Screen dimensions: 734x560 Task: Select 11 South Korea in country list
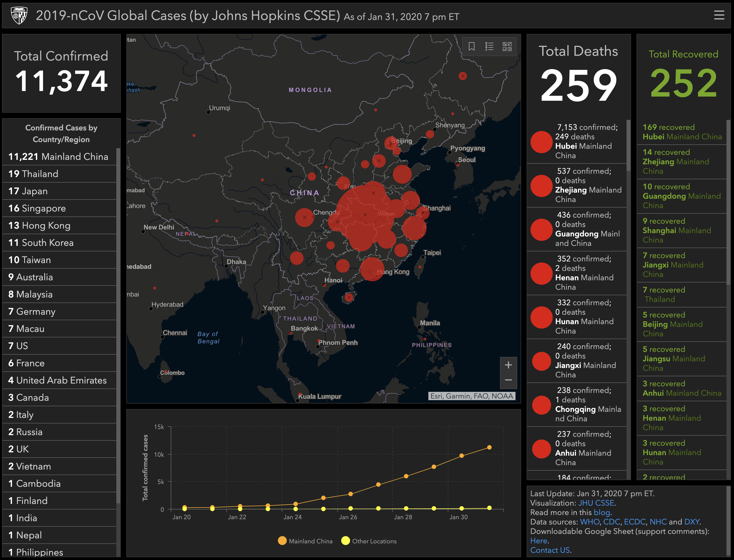pyautogui.click(x=59, y=243)
